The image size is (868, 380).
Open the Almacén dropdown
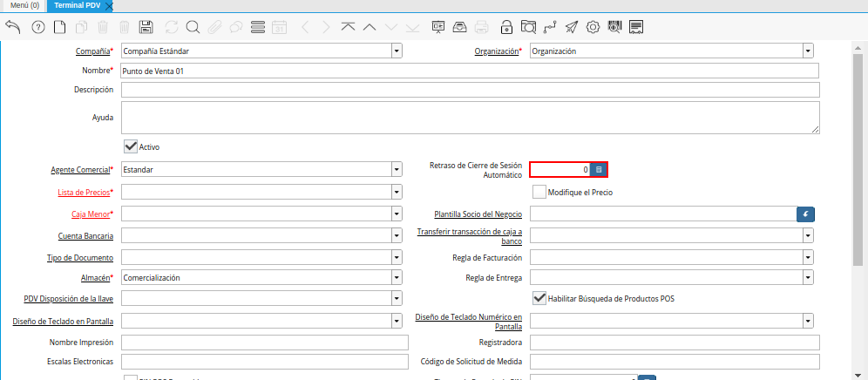click(397, 277)
